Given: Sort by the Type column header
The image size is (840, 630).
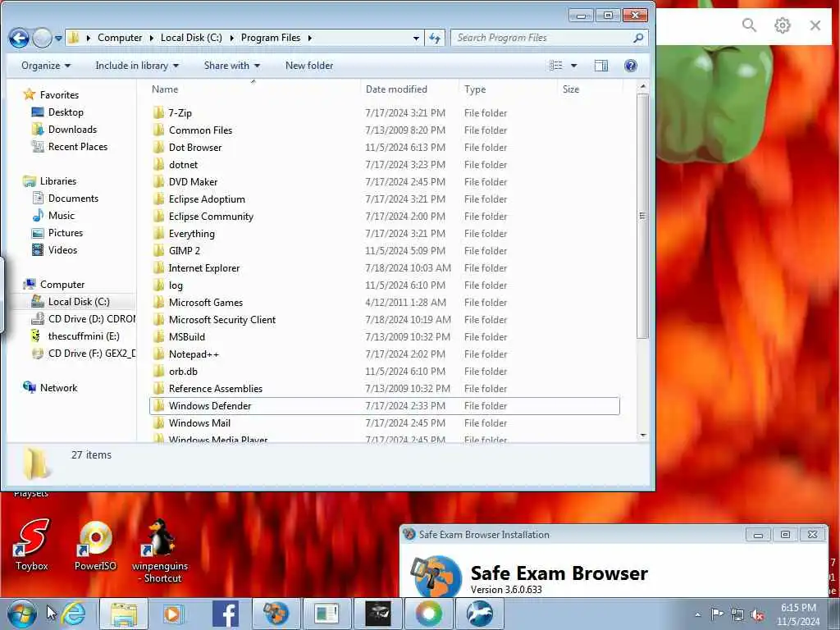Looking at the screenshot, I should [475, 89].
